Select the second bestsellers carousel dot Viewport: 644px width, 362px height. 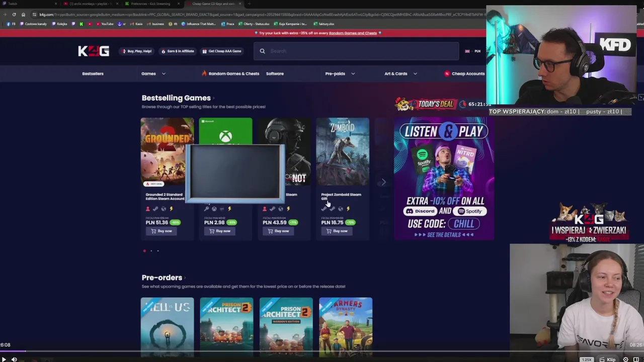click(x=151, y=250)
